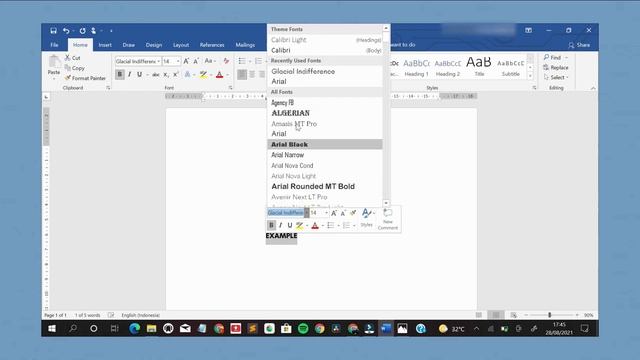
Task: Switch to Read Mode view in status bar
Action: coord(479,315)
